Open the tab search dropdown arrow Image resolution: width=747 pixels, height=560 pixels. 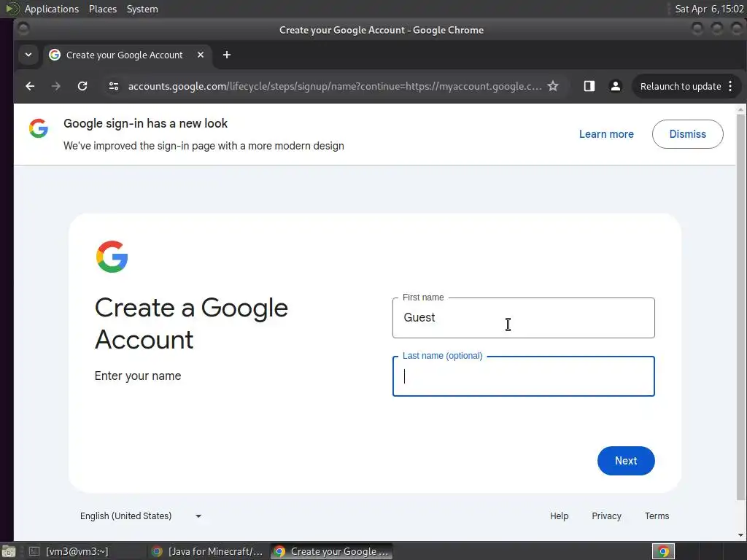pos(28,55)
